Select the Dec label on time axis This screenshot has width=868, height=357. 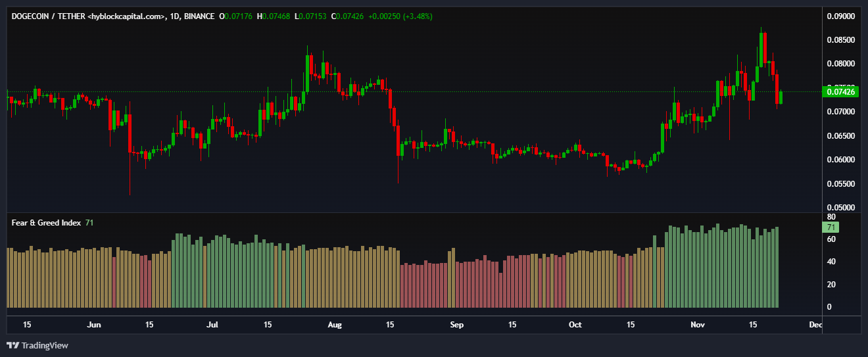[x=815, y=325]
